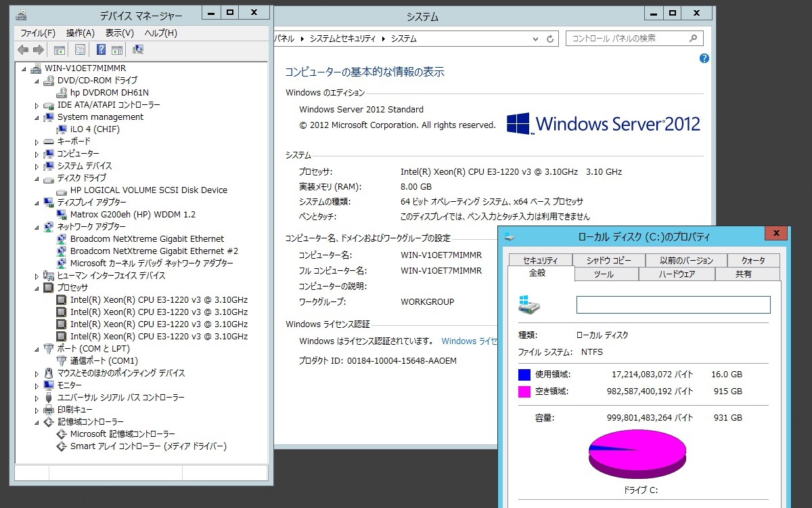The image size is (812, 508).
Task: Select hp DVDROM DH61N device icon
Action: click(62, 93)
